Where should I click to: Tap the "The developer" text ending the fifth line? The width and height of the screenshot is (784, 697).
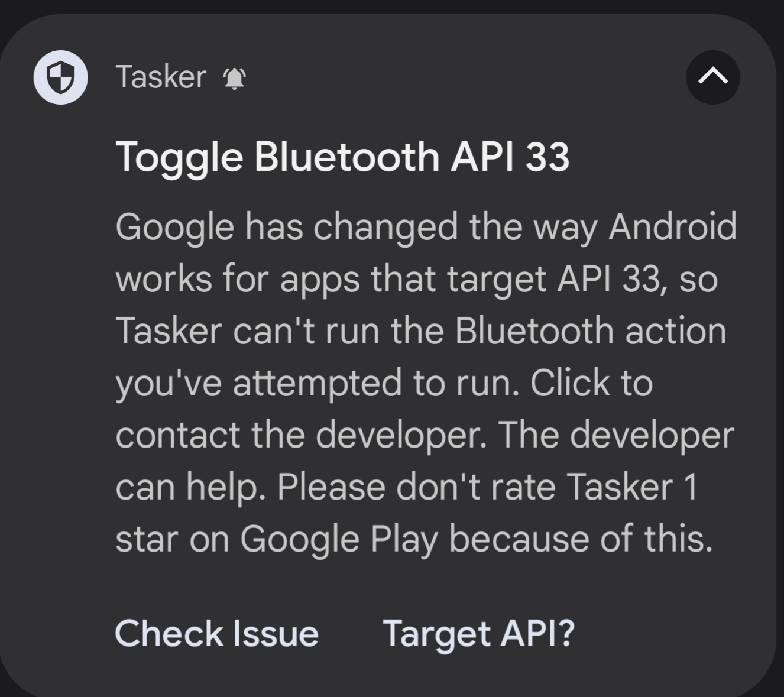click(x=616, y=435)
